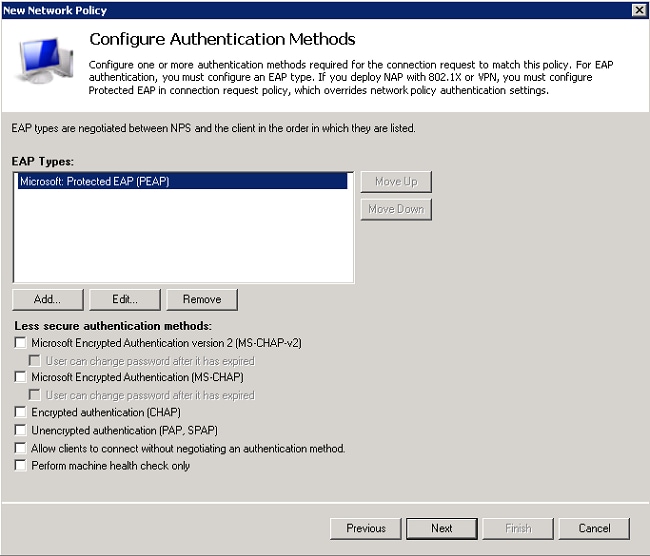Cancel the New Network Policy wizard
This screenshot has height=556, width=650.
click(x=594, y=528)
